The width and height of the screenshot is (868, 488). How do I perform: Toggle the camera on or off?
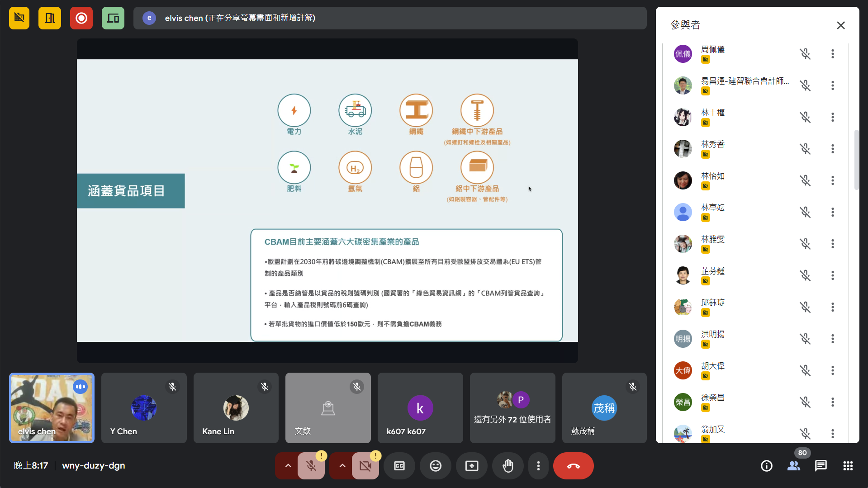[365, 466]
